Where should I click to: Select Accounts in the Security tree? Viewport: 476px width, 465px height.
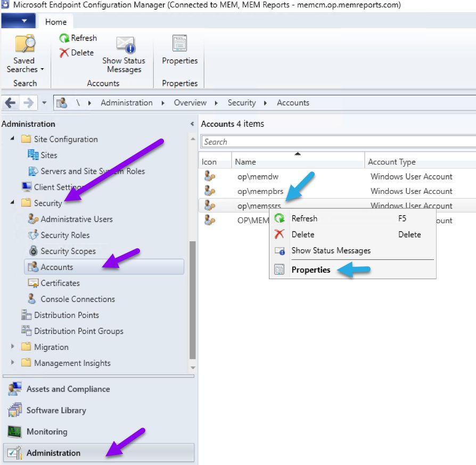pos(104,267)
